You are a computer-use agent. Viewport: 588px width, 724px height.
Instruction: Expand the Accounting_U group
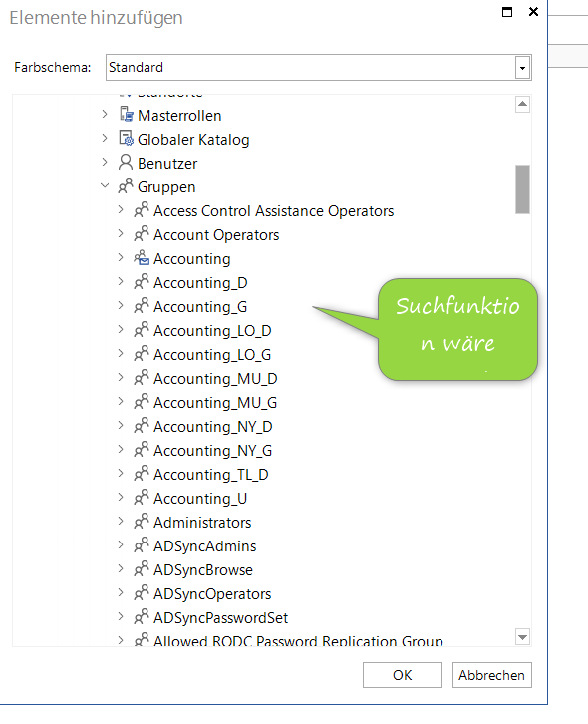click(121, 498)
